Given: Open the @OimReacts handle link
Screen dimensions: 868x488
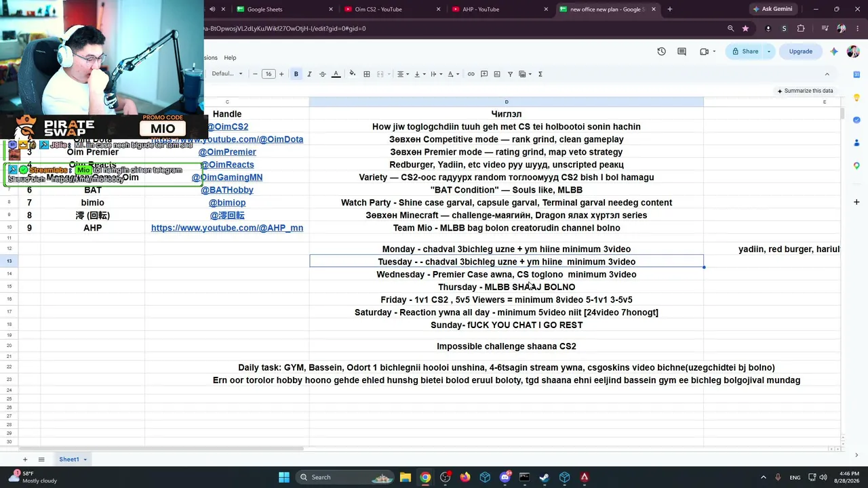Looking at the screenshot, I should (227, 165).
